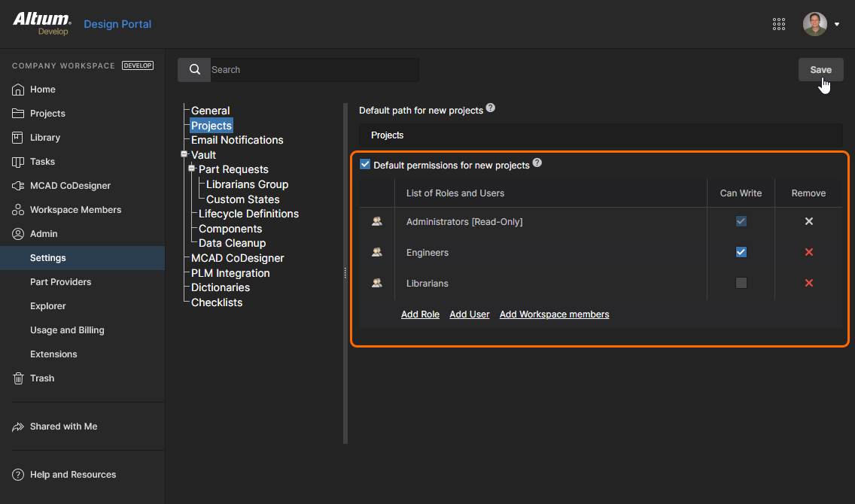Open Trash from the sidebar
The width and height of the screenshot is (855, 504).
coord(42,378)
